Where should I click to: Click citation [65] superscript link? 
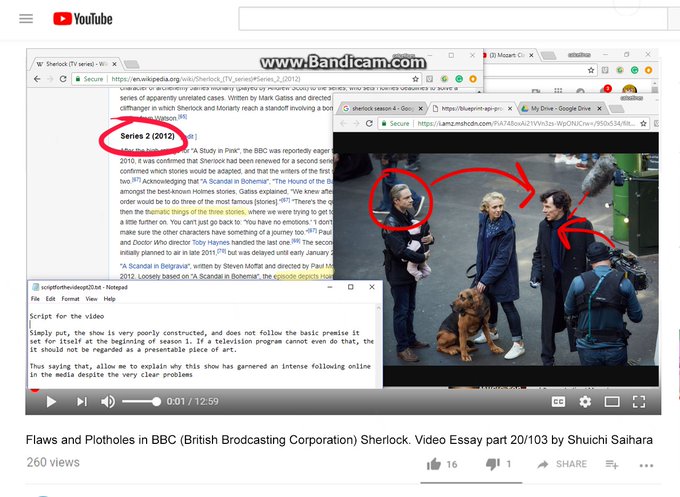183,117
